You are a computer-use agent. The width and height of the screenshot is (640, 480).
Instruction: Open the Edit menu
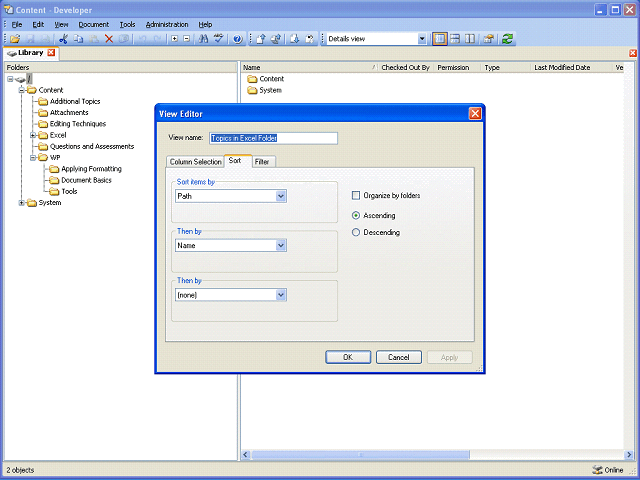(38, 24)
